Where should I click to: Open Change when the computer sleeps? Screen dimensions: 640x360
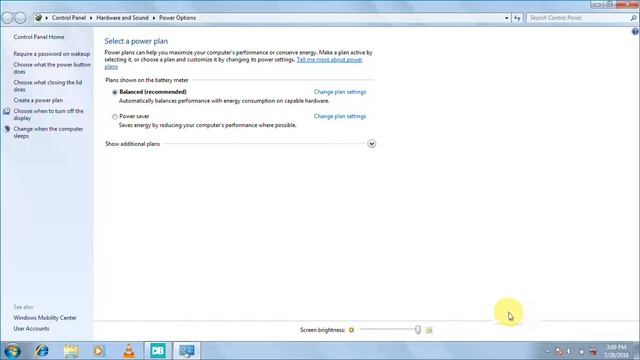coord(48,132)
